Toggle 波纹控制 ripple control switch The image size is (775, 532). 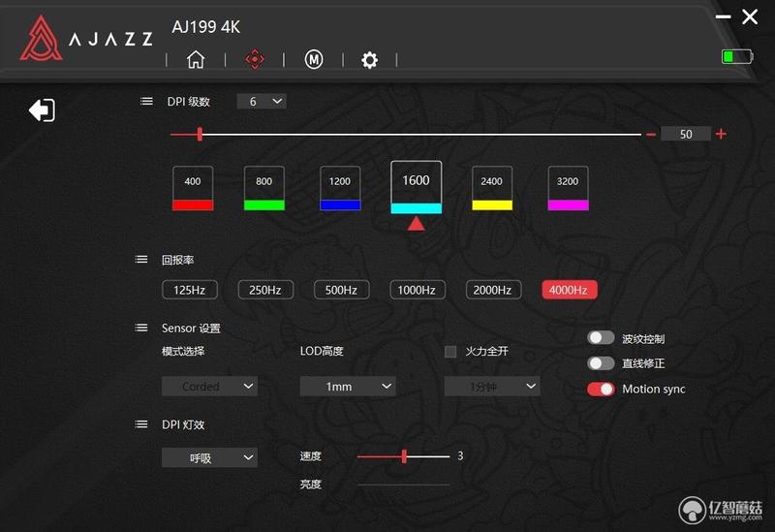click(x=601, y=337)
